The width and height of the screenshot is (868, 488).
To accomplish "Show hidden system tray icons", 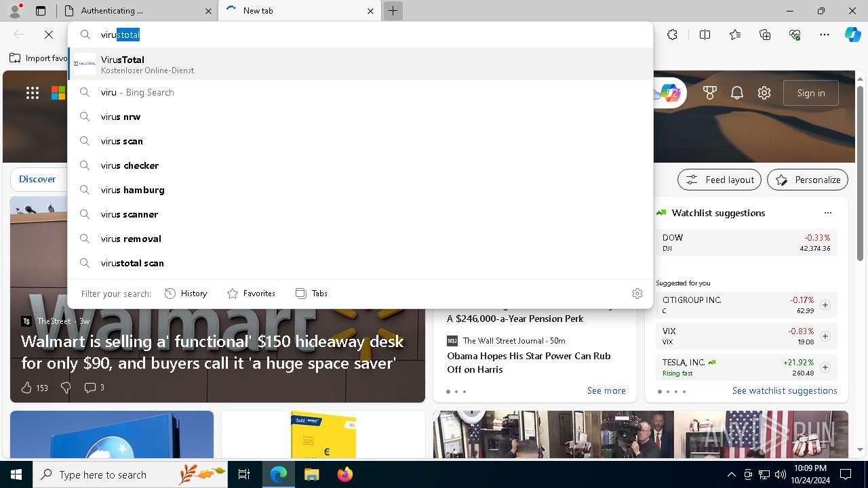I will pos(731,474).
